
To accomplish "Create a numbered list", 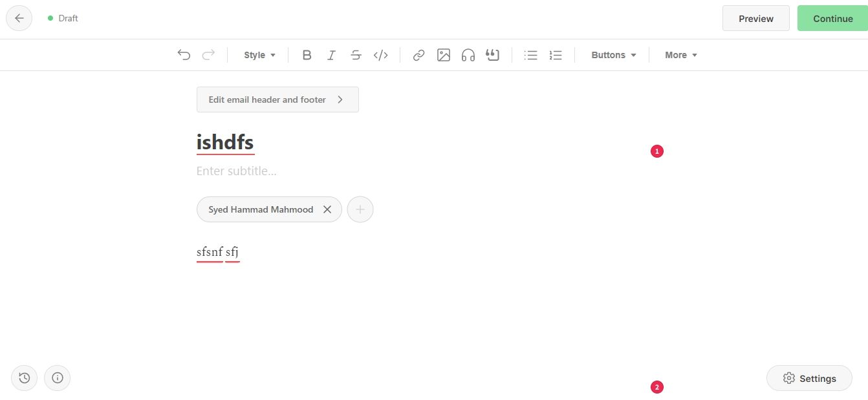I will point(556,55).
